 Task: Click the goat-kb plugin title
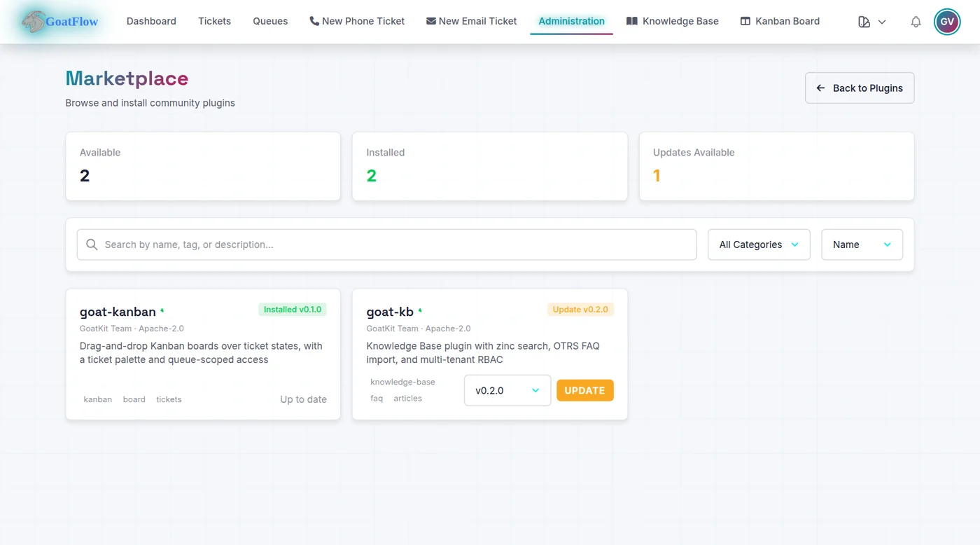click(x=390, y=312)
